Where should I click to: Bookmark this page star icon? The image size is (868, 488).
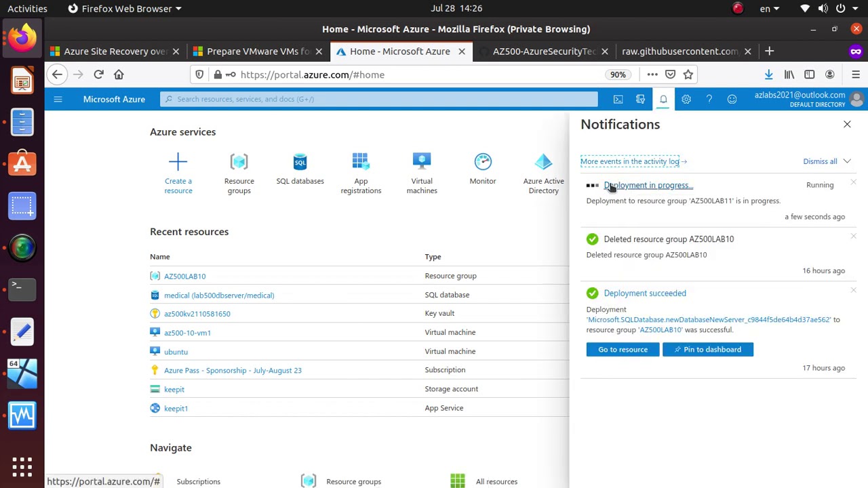point(688,75)
